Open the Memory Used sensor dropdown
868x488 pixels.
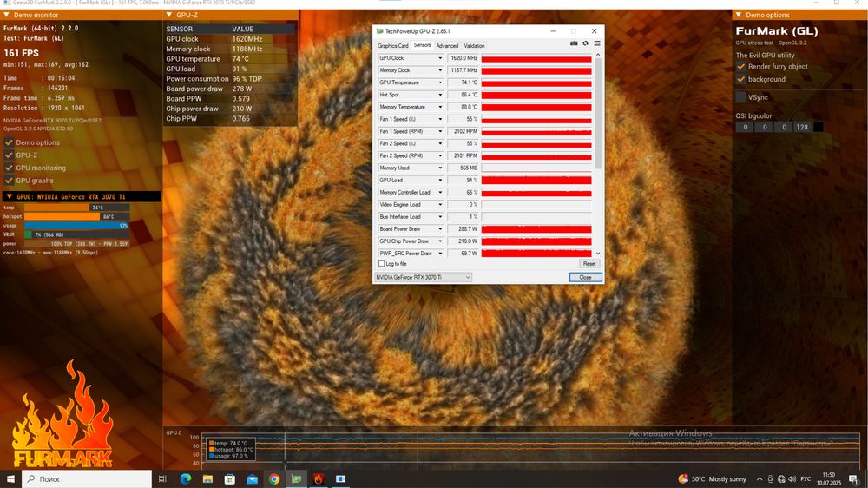(x=440, y=168)
